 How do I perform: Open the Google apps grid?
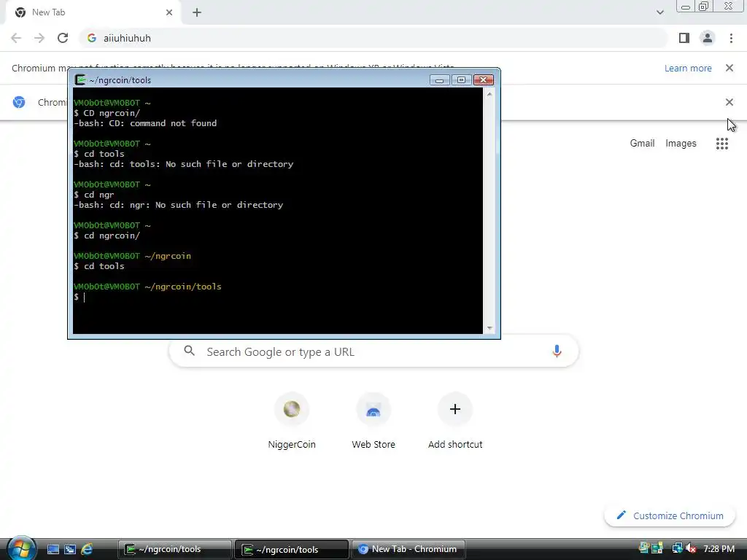coord(721,144)
